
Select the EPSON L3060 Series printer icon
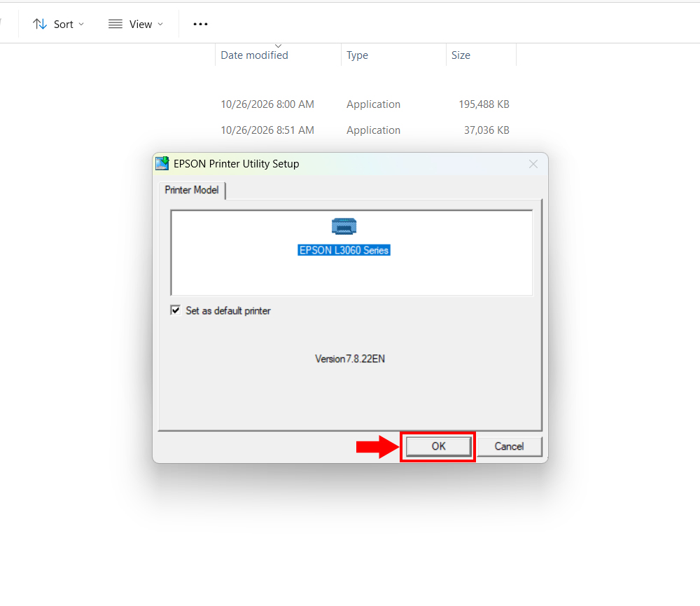(344, 226)
